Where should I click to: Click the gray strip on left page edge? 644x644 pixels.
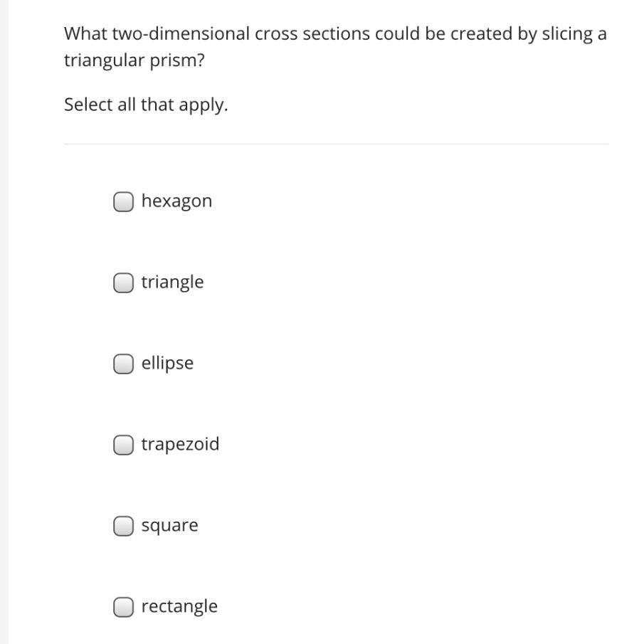click(x=4, y=322)
